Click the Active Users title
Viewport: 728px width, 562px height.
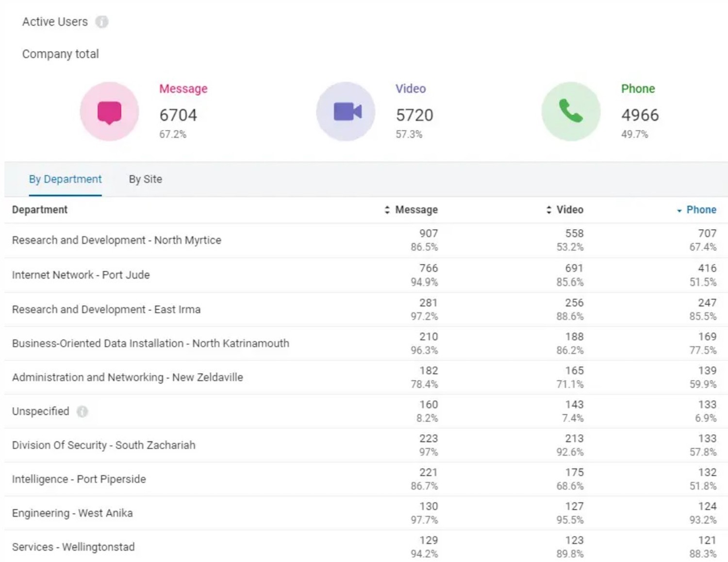click(x=55, y=22)
